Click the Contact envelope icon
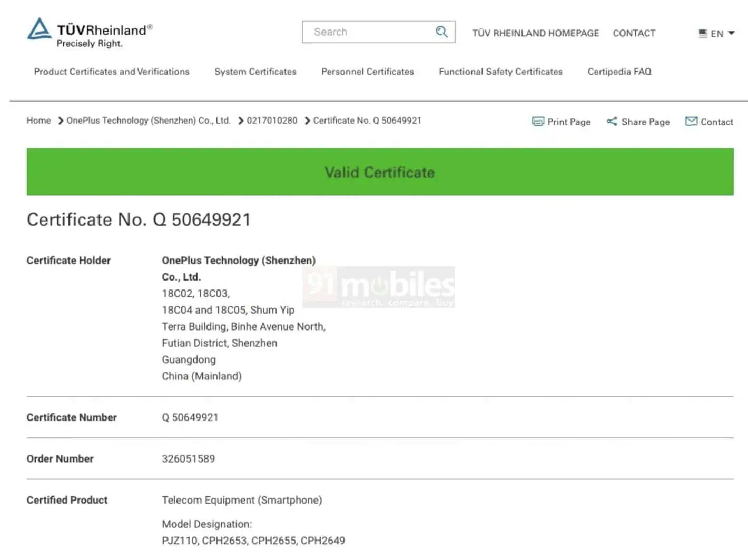Image resolution: width=748 pixels, height=560 pixels. [x=691, y=121]
